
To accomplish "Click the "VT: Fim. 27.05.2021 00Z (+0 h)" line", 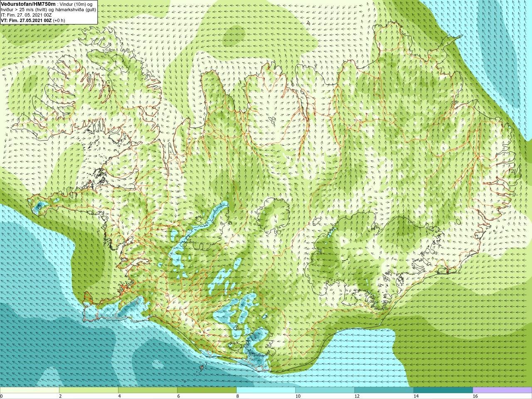I will coord(33,20).
